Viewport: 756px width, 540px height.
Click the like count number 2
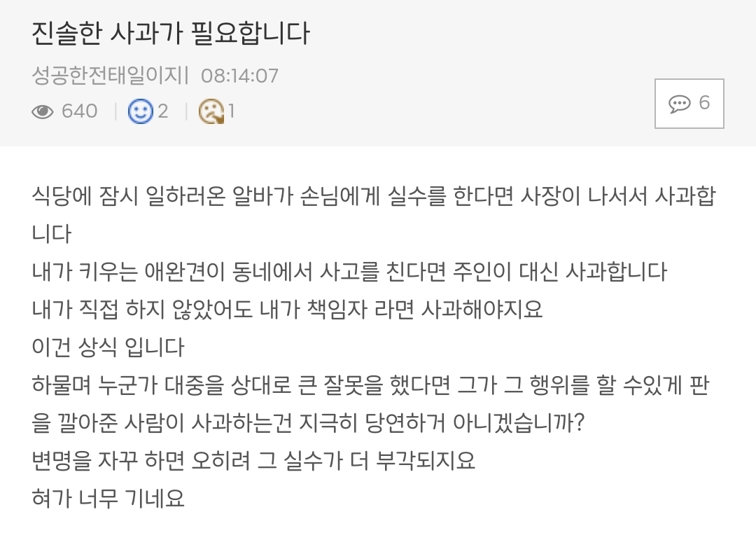163,111
